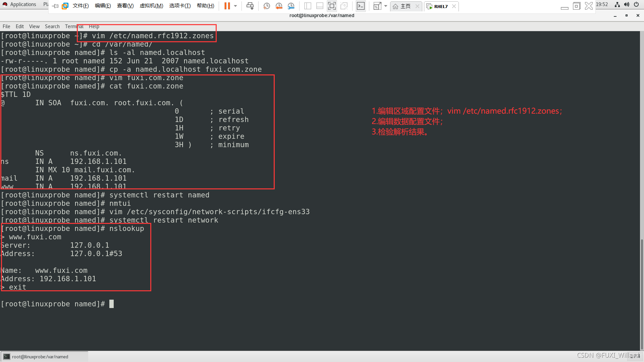Expand the 选项卡(T) tab menu
The height and width of the screenshot is (362, 644).
pos(180,5)
